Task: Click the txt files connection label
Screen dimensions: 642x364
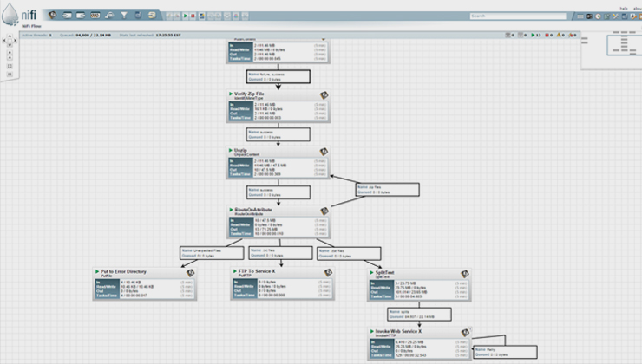Action: (280, 253)
